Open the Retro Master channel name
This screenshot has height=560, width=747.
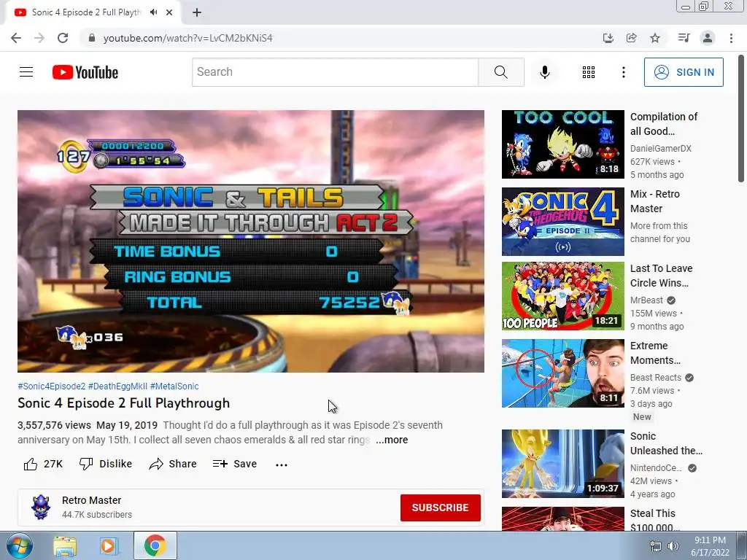pos(91,500)
